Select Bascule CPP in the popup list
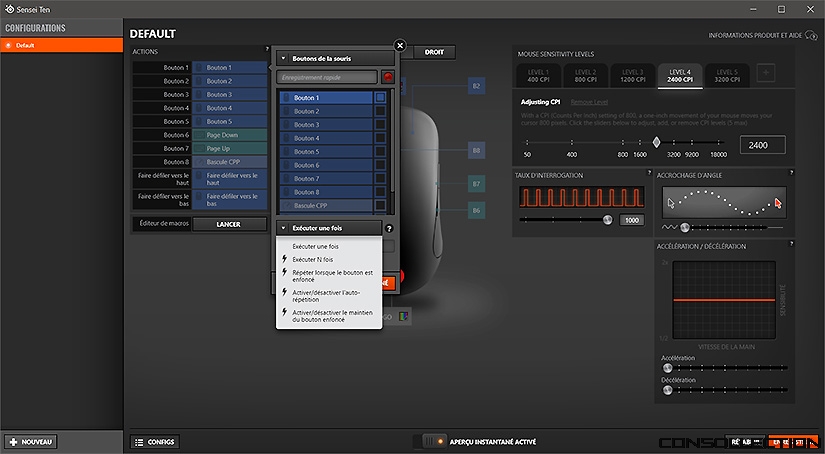 (326, 206)
